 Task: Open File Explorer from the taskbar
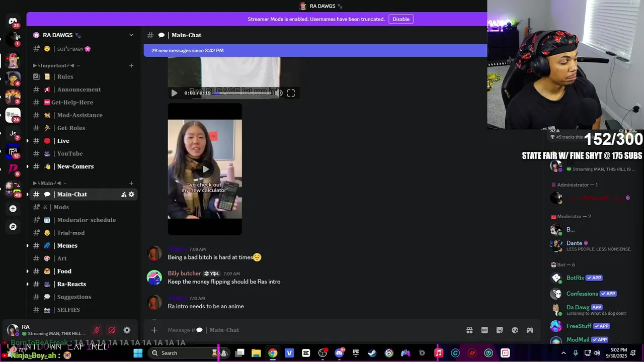pos(256,353)
